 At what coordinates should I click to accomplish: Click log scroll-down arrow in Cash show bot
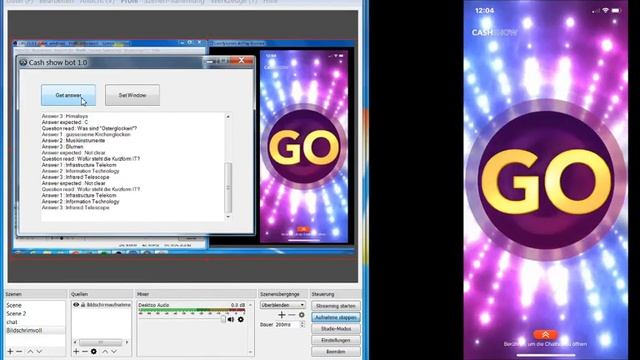[228, 217]
